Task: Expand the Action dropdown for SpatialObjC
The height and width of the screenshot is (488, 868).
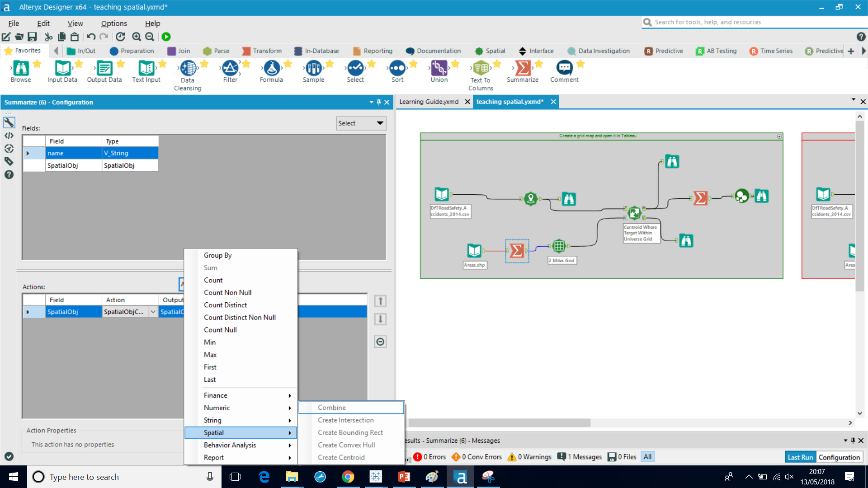Action: (x=153, y=311)
